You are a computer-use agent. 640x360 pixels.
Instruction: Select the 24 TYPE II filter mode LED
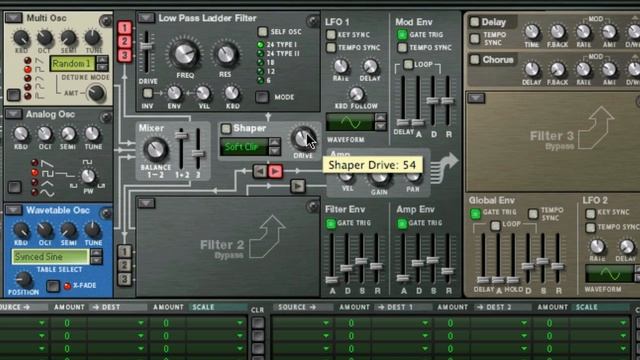[260, 53]
